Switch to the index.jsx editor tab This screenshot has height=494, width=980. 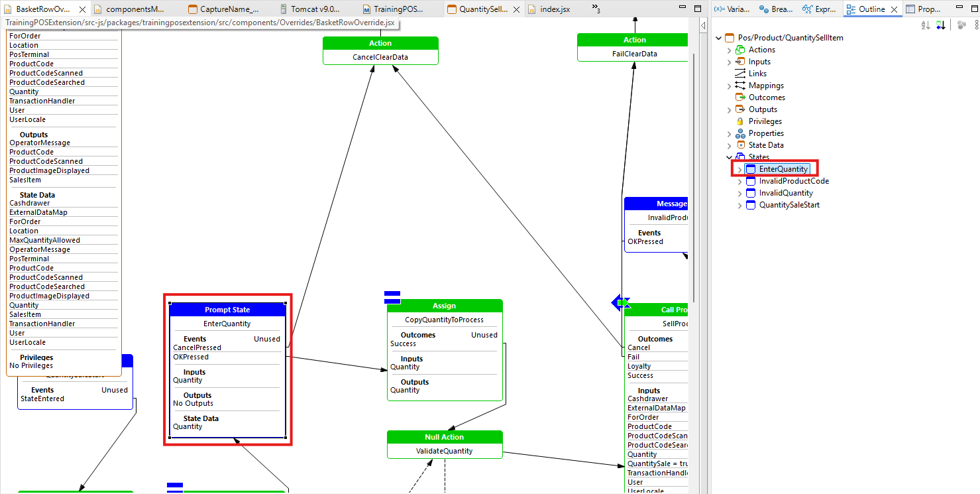pos(554,9)
